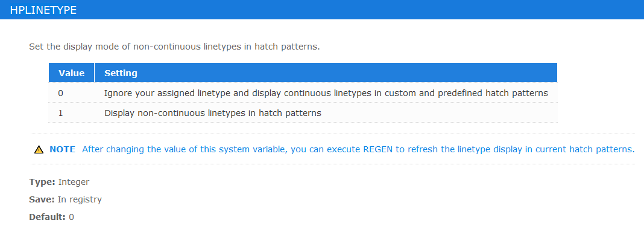Click the HPLINETYPE page title
644x226 pixels.
pos(43,10)
